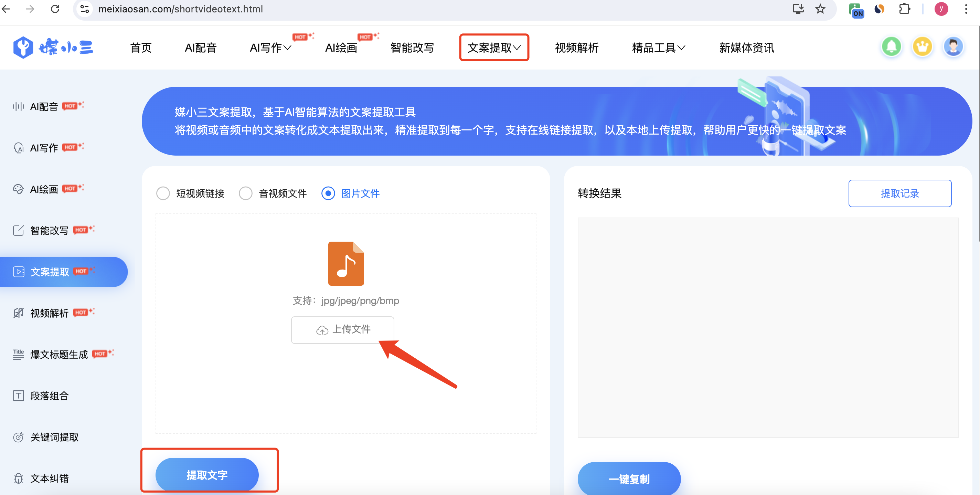Open the Extensions puzzle icon

[x=904, y=9]
